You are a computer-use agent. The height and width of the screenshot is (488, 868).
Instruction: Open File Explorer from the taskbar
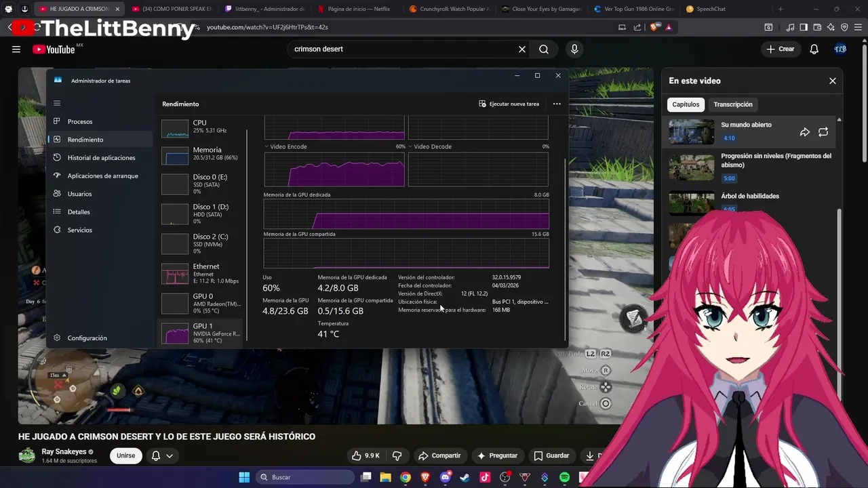point(385,477)
